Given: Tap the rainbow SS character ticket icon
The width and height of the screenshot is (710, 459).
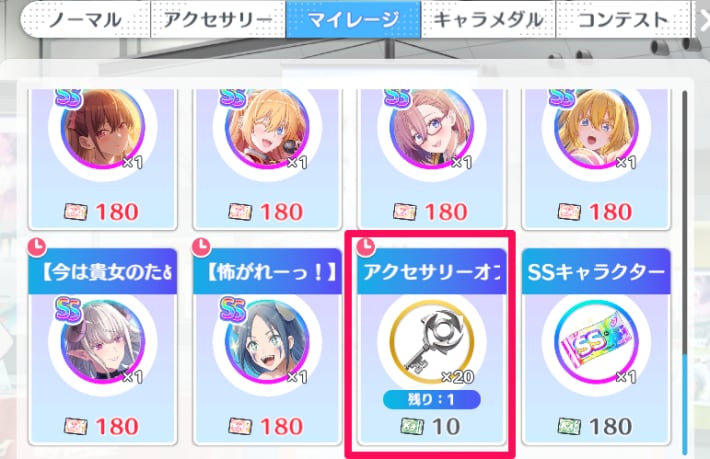Looking at the screenshot, I should pos(596,342).
